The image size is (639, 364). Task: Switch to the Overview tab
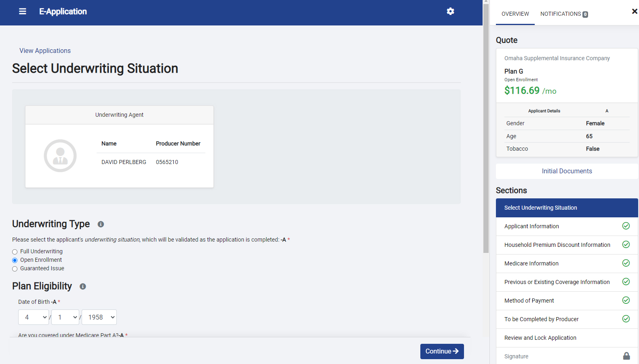[515, 14]
